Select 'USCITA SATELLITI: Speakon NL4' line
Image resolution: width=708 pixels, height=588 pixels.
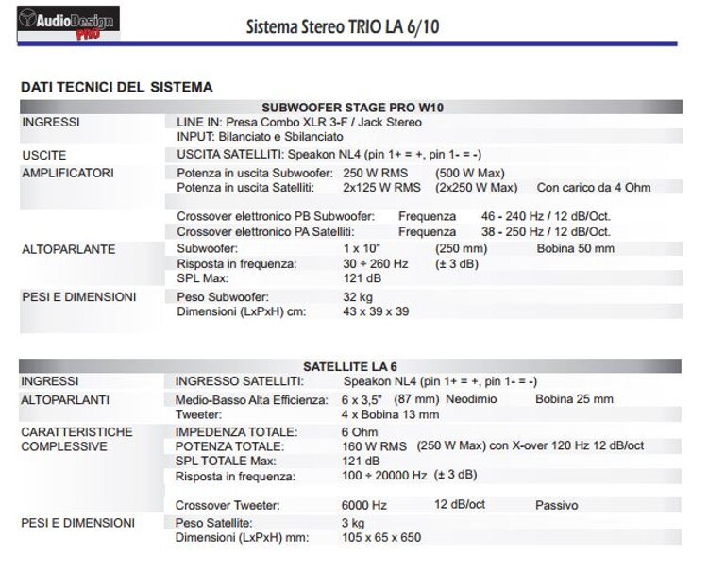tap(329, 155)
